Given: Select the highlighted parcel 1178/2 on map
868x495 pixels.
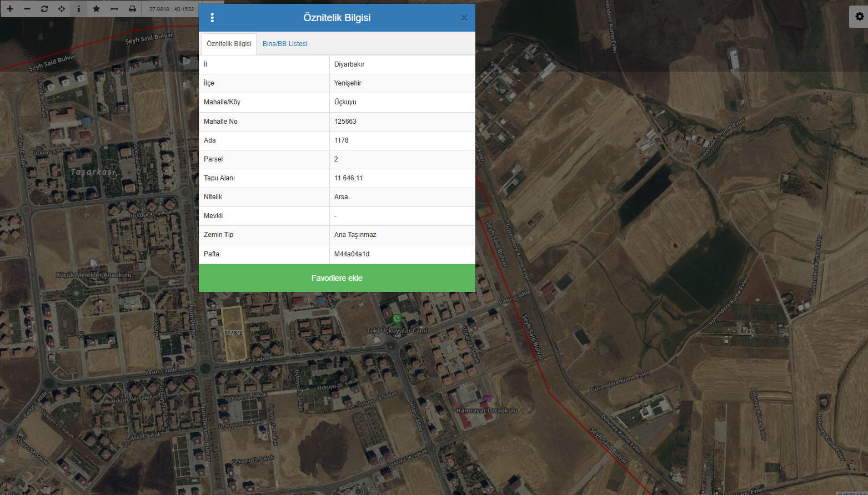Looking at the screenshot, I should 234,334.
